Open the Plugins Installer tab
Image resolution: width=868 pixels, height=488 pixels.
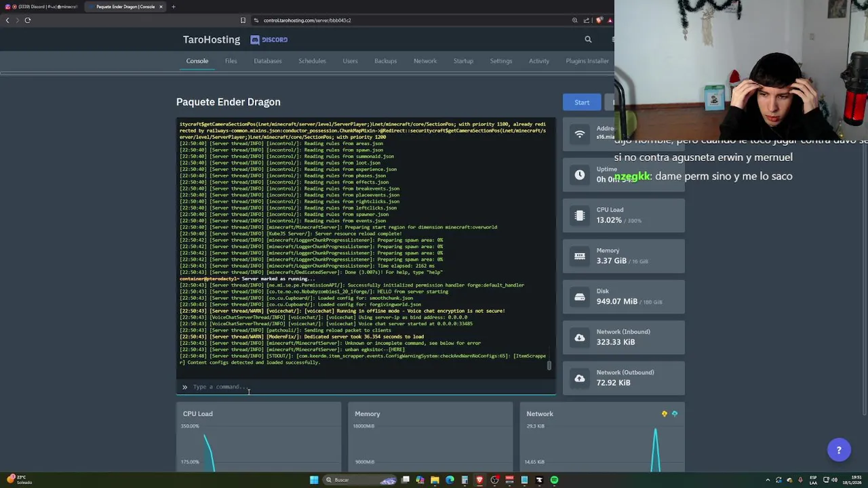tap(587, 61)
